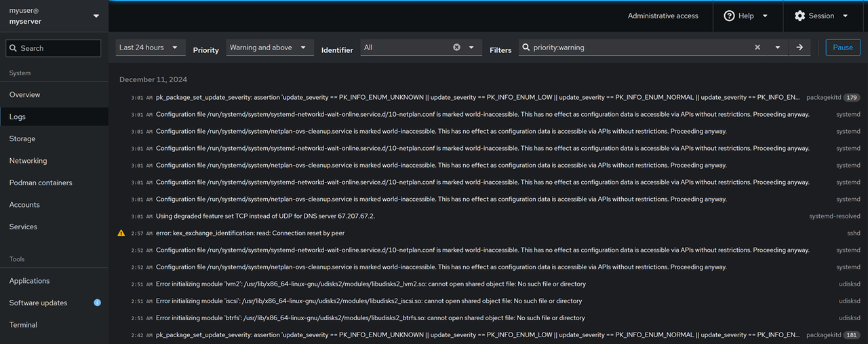Click the arrow submit filter button

click(800, 47)
